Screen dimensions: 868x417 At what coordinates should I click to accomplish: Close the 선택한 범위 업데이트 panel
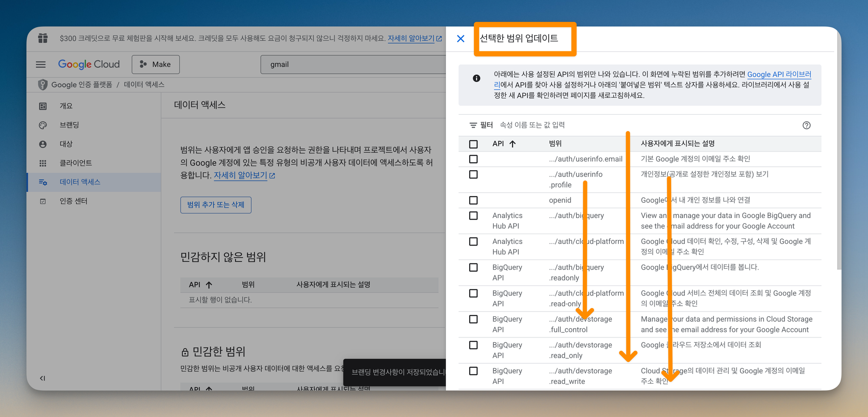tap(461, 39)
